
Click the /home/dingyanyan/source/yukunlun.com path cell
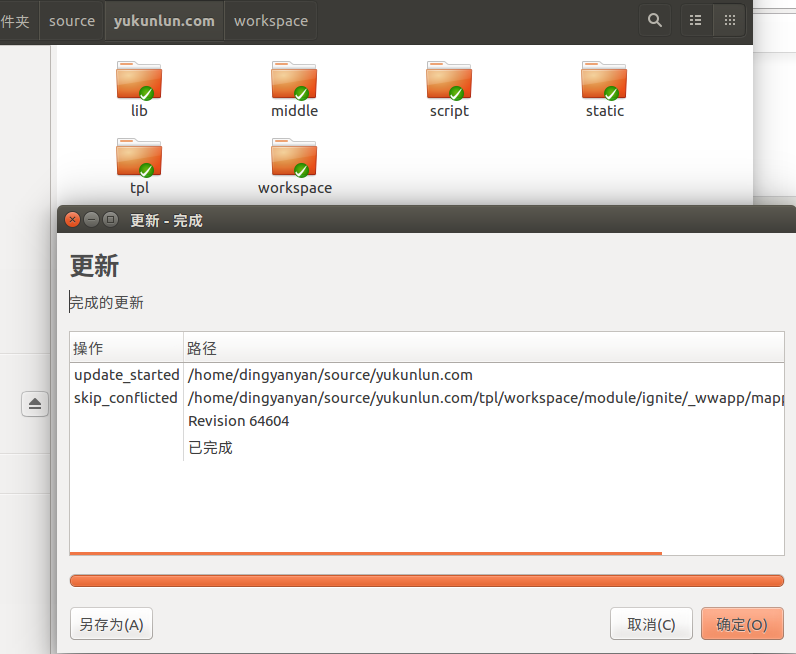[x=330, y=375]
